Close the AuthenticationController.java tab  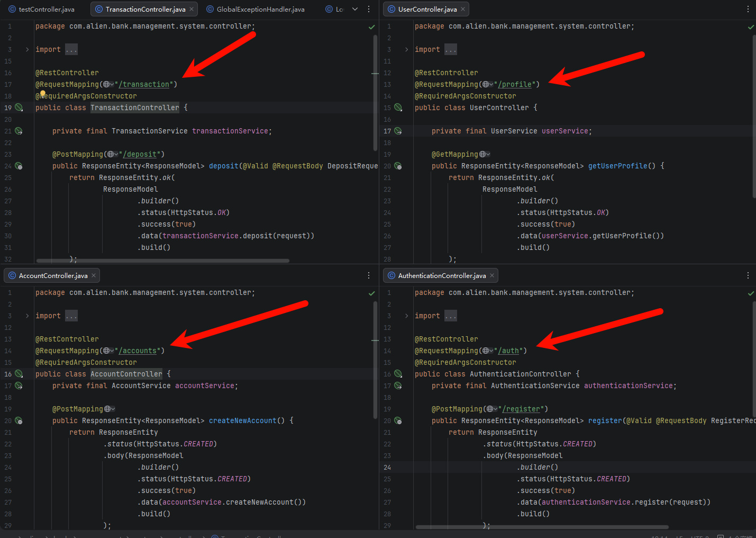tap(492, 275)
